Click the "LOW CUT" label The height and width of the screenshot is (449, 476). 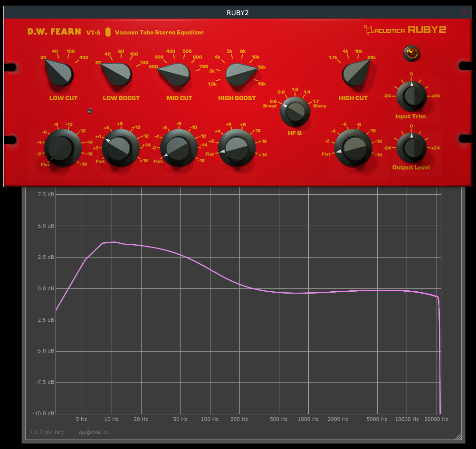click(64, 98)
